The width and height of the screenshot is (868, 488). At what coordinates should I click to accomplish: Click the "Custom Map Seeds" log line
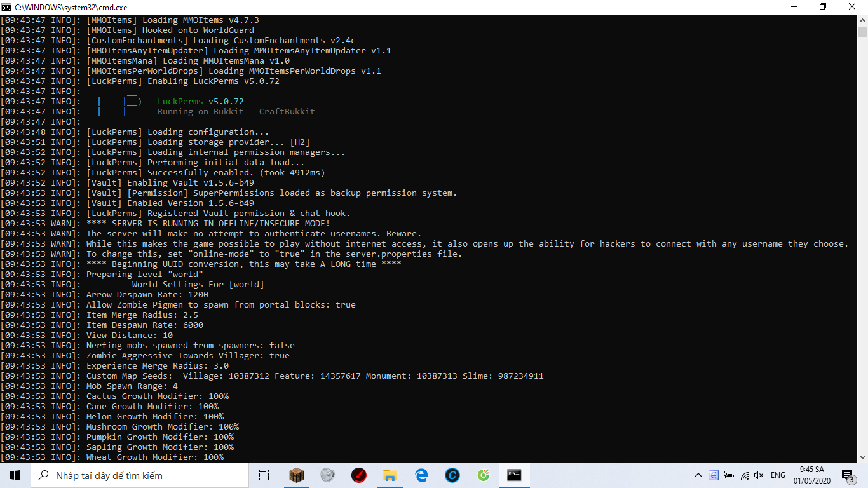click(x=271, y=376)
